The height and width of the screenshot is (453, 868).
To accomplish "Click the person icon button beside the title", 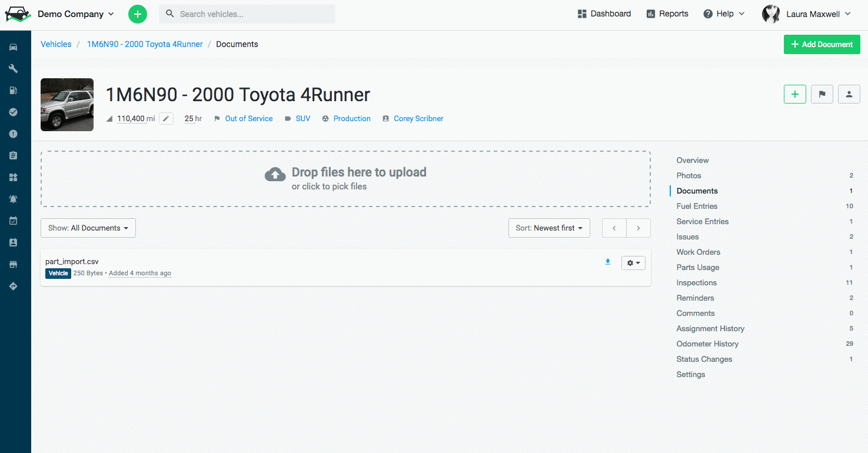I will (849, 94).
